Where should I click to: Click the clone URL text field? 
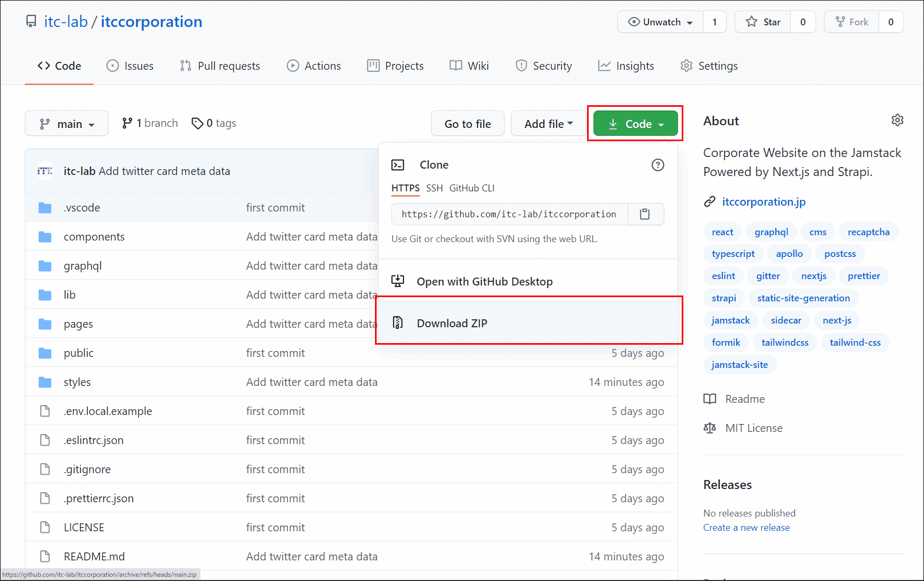pyautogui.click(x=509, y=214)
